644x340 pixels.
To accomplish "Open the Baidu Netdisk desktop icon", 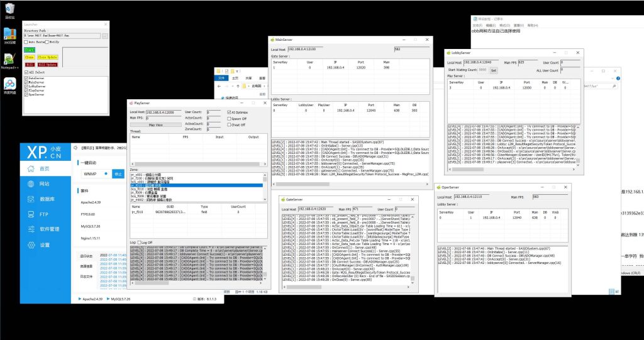I will click(x=9, y=83).
